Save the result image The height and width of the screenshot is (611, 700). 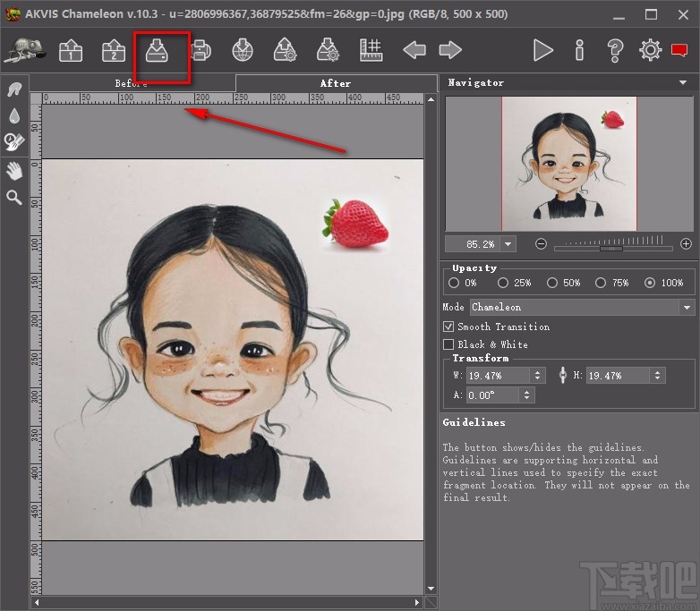click(157, 50)
